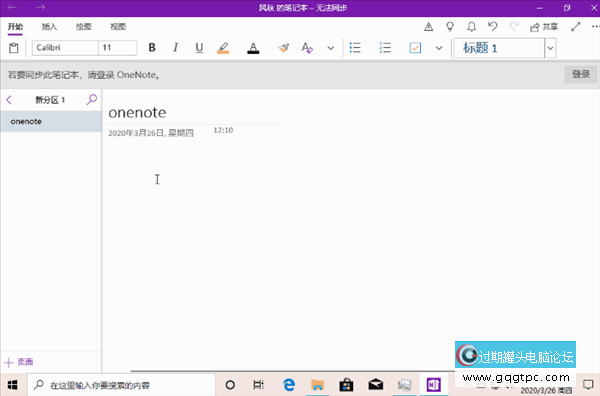Switch to the 绘图 ribbon tab
600x396 pixels.
coord(83,27)
